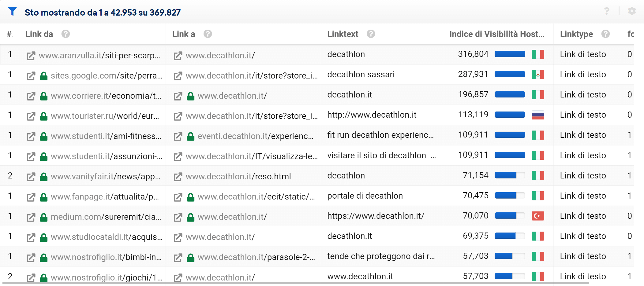Open external link icon for nostrofiglio.it/bimbi-in source

[31, 258]
